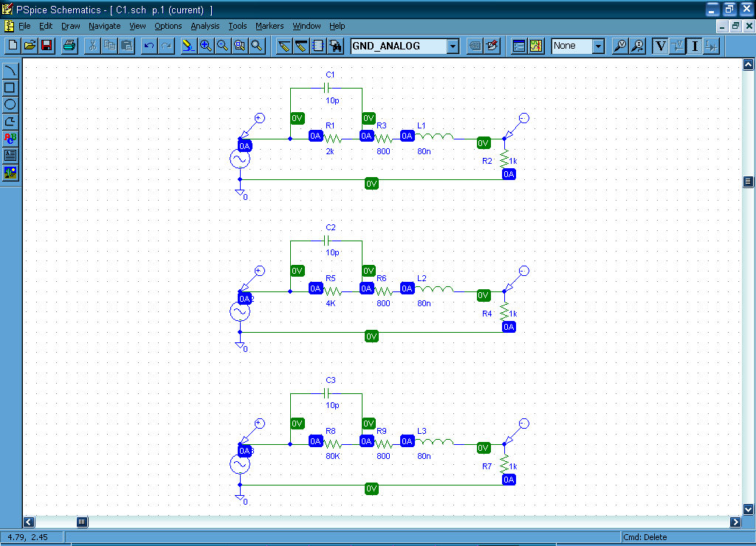The height and width of the screenshot is (546, 756).
Task: Open Edit Attributes toolbar icon
Action: click(x=475, y=46)
